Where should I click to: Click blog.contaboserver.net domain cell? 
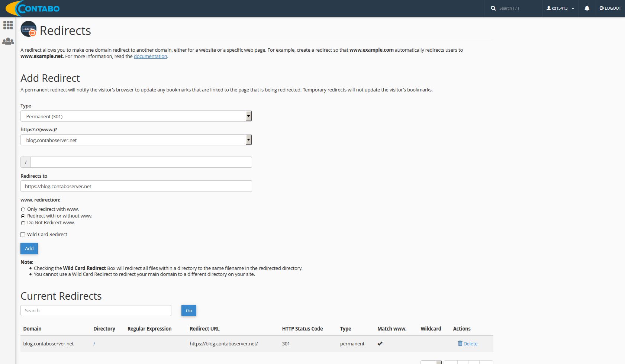48,344
